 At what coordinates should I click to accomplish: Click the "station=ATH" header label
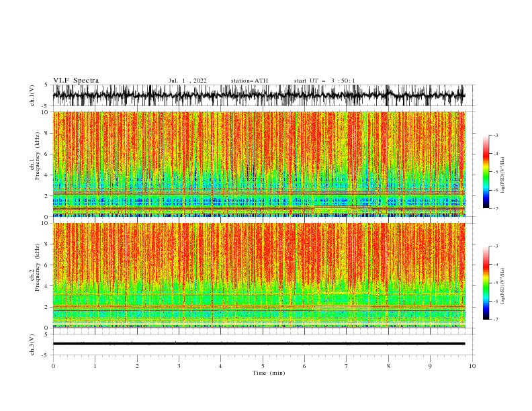tap(249, 81)
